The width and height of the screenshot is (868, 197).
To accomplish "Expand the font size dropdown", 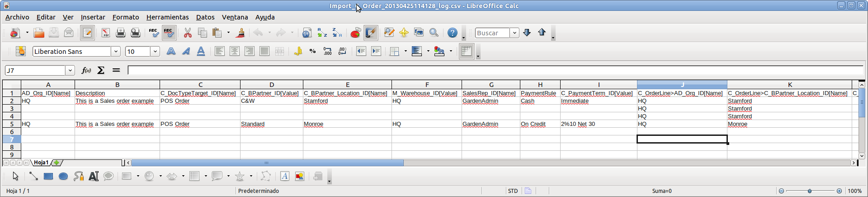I will click(x=155, y=52).
